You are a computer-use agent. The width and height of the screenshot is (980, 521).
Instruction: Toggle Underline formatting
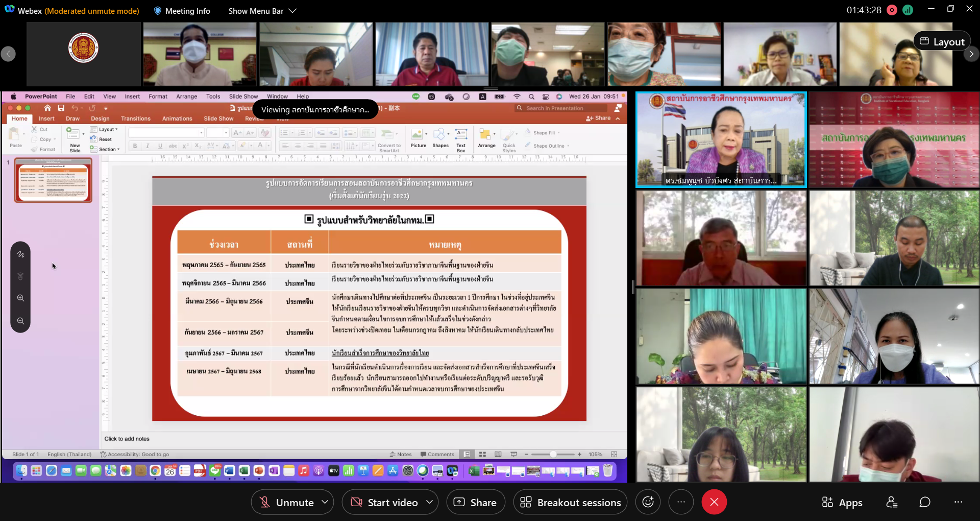click(160, 146)
